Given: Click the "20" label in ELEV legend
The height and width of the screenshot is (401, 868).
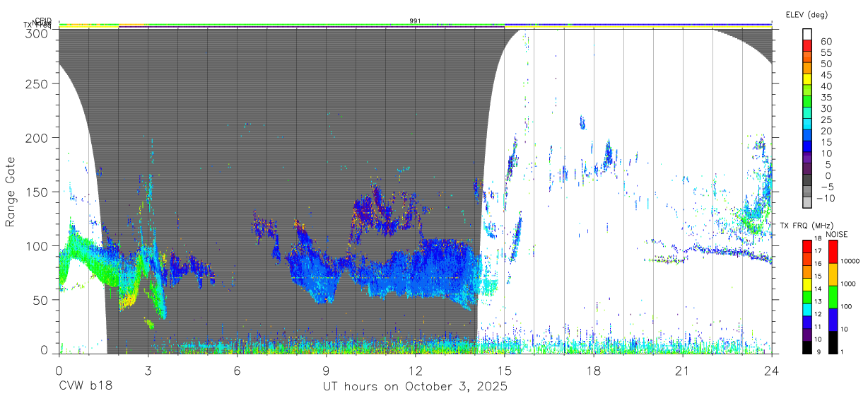Looking at the screenshot, I should [825, 132].
